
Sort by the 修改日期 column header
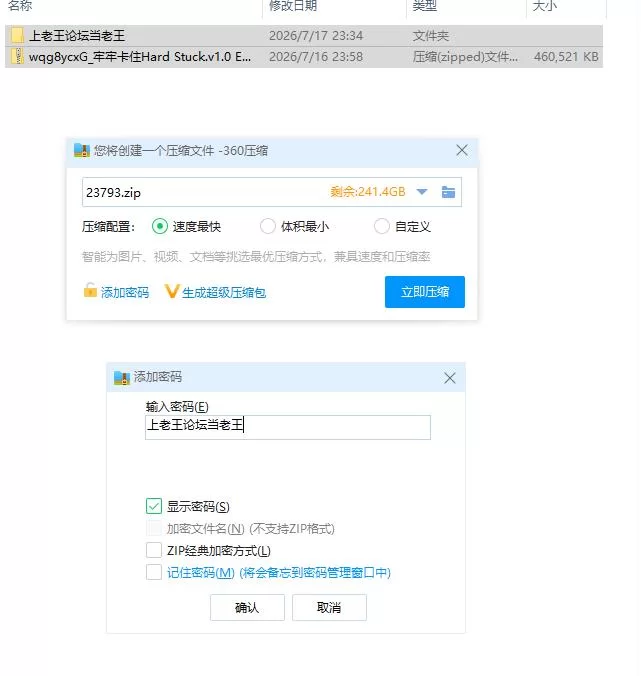tap(293, 6)
